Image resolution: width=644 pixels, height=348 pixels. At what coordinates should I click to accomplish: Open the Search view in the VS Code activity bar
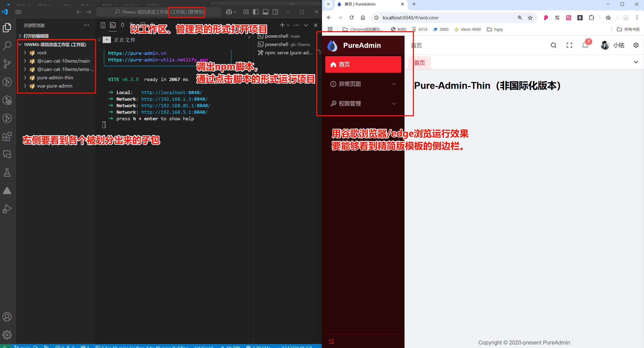(7, 46)
